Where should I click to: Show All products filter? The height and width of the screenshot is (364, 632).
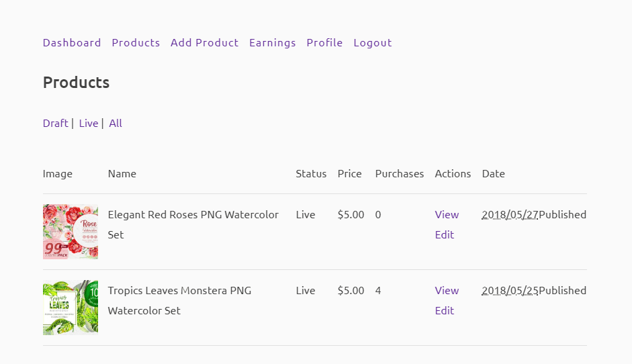tap(116, 124)
